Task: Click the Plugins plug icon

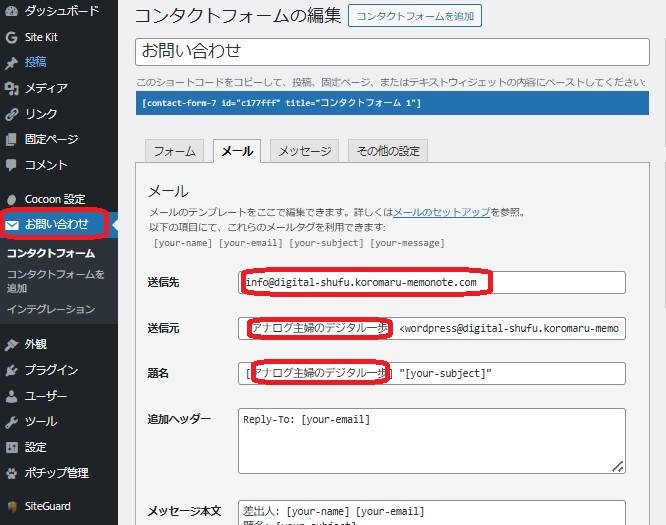Action: click(12, 370)
